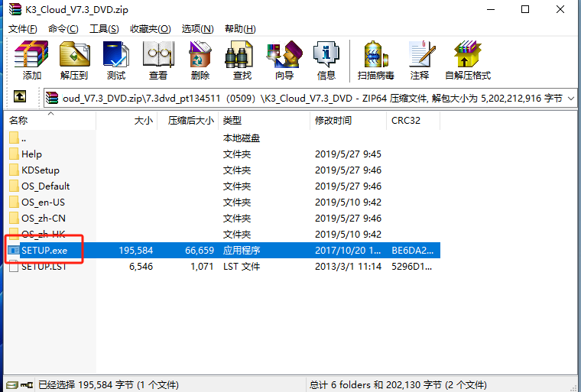Click the LST 文件 type cell
Screen dimensions: 581x392
coord(242,266)
